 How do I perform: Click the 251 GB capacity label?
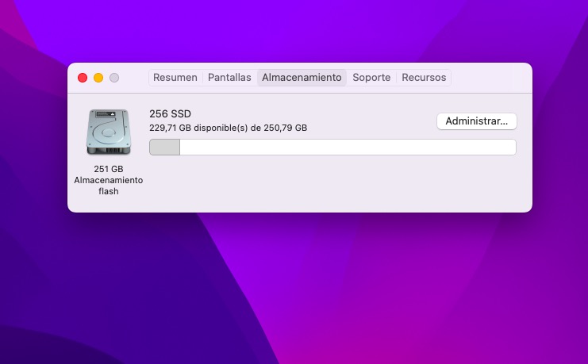[x=108, y=169]
